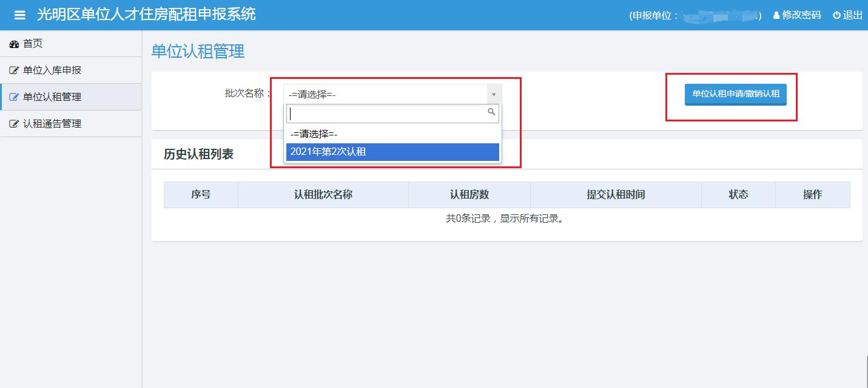Click the magnifier icon in the search box
Screen dimensions: 868x388
(x=491, y=112)
